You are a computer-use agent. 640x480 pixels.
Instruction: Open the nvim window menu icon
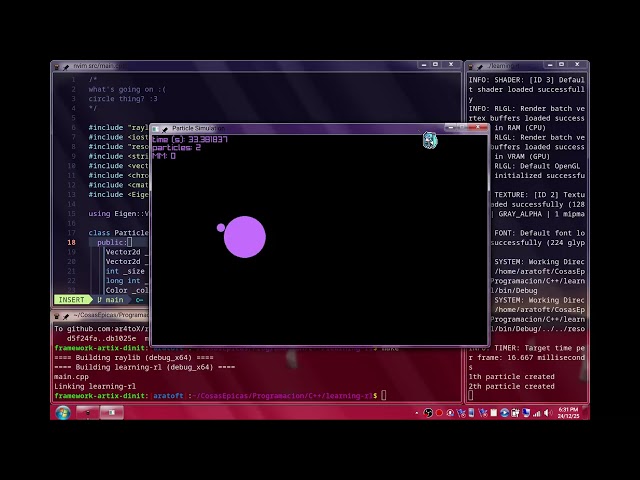coord(57,67)
